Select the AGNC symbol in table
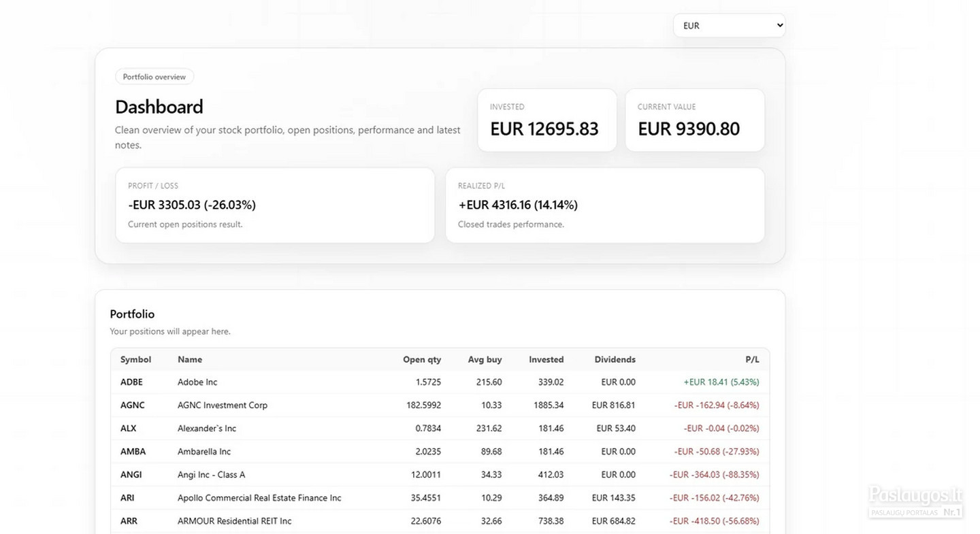 (x=133, y=405)
